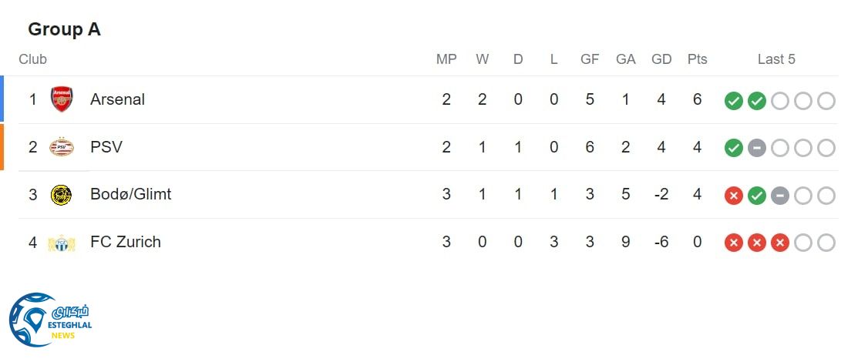The width and height of the screenshot is (868, 362).
Task: Click Bodø/Glimt's green win checkmark icon
Action: (757, 196)
